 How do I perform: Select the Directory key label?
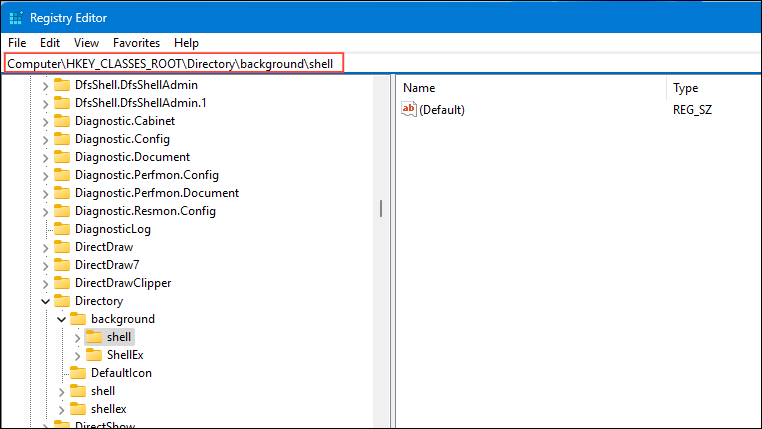point(99,301)
